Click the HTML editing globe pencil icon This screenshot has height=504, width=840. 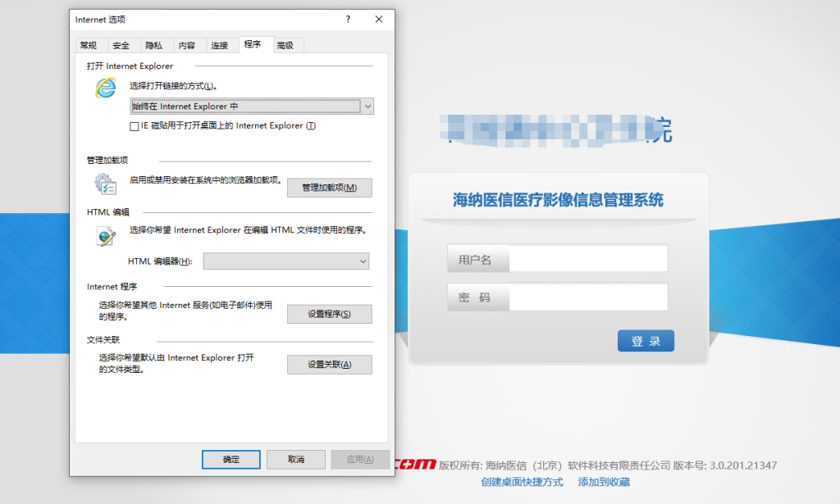pyautogui.click(x=106, y=236)
